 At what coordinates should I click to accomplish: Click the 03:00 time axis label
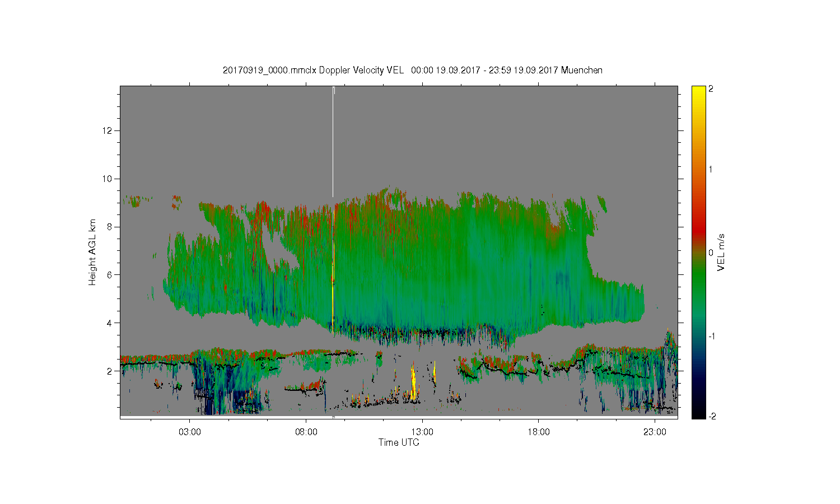pyautogui.click(x=189, y=432)
